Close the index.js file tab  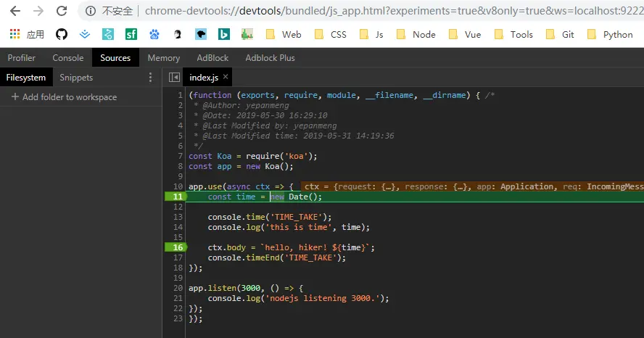[226, 77]
